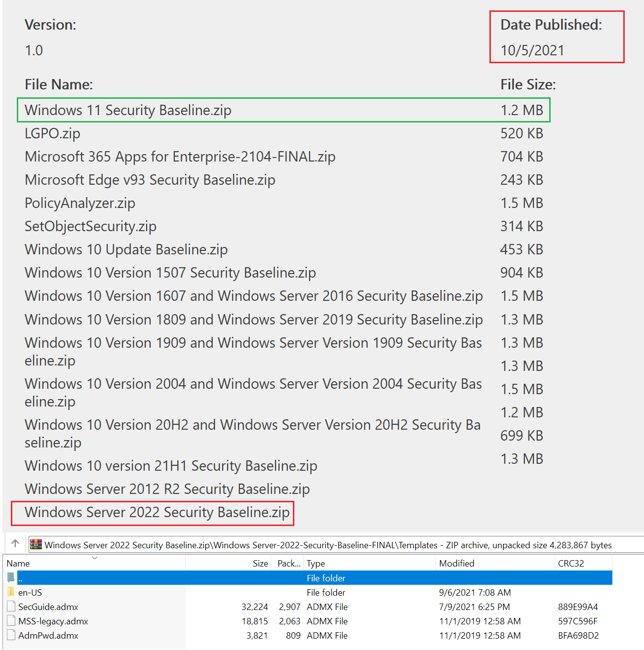Select AdmPwd.admx file name
Image resolution: width=644 pixels, height=650 pixels.
point(48,635)
